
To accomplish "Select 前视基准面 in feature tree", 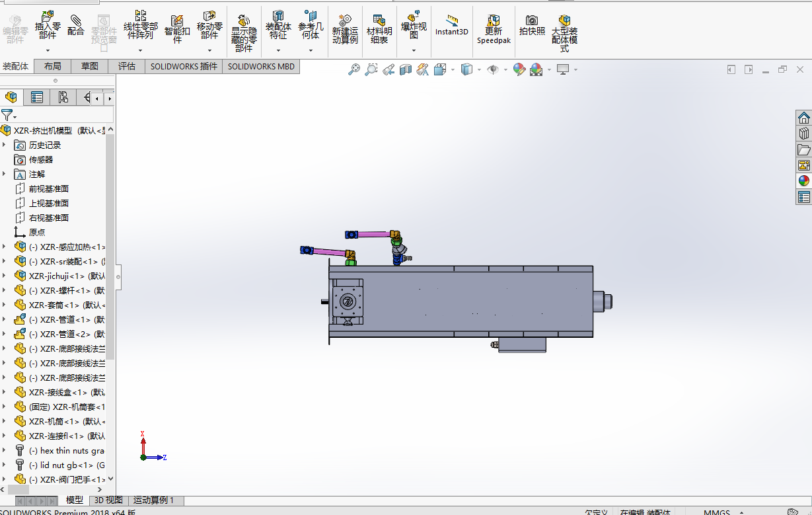I will point(49,188).
